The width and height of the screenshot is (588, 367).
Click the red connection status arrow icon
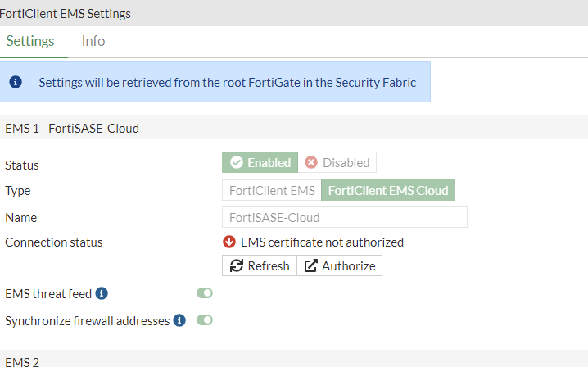(229, 242)
